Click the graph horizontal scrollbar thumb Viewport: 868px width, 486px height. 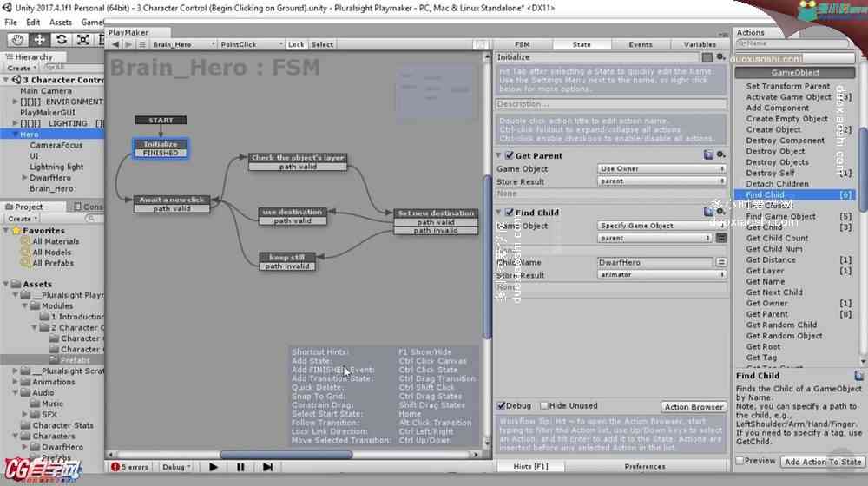(286, 455)
